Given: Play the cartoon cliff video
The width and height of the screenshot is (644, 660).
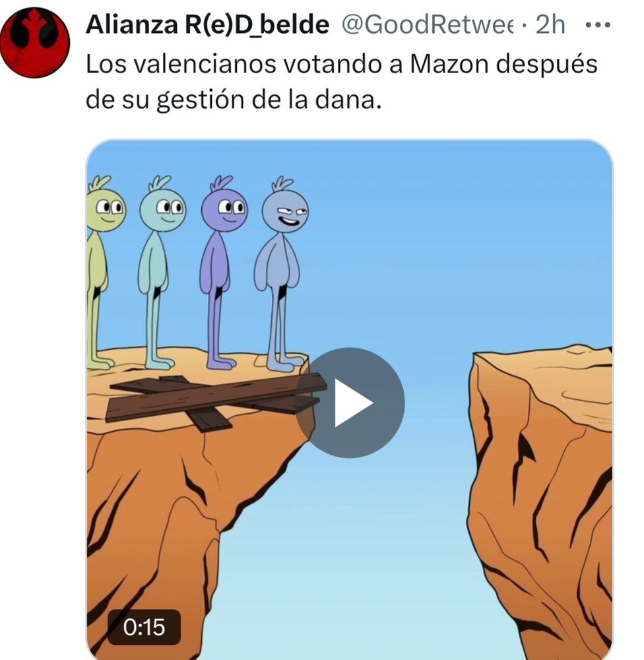Looking at the screenshot, I should (349, 403).
